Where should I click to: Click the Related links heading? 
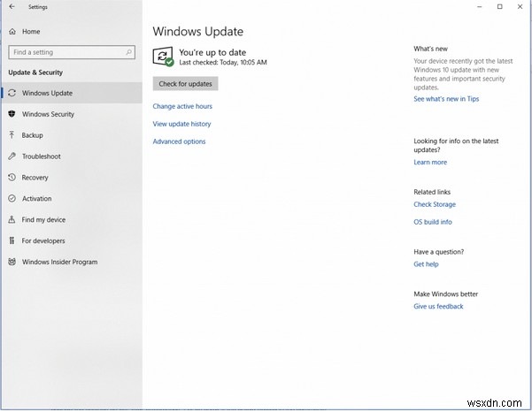pos(432,192)
